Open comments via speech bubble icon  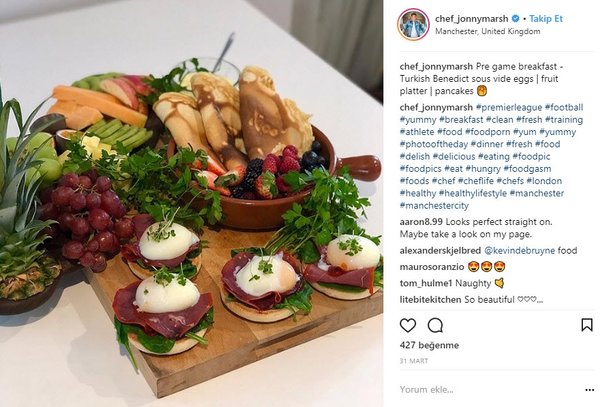[x=435, y=326]
